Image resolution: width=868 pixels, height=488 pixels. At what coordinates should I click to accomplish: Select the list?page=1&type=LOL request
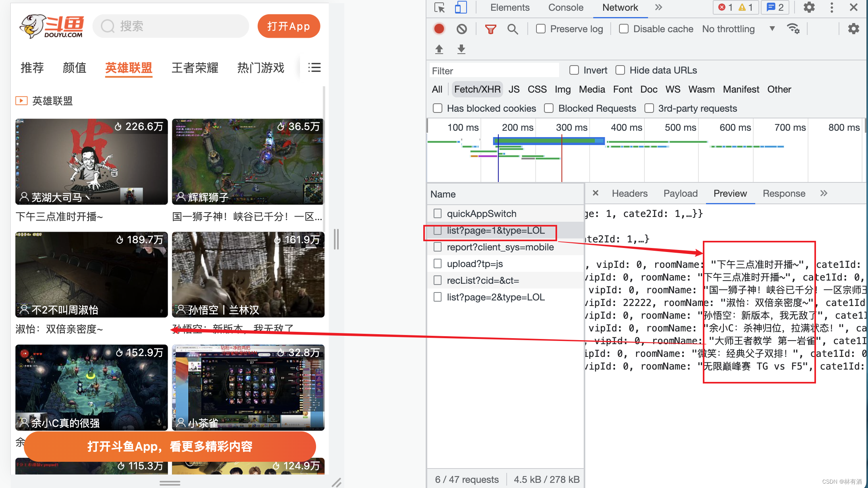505,230
